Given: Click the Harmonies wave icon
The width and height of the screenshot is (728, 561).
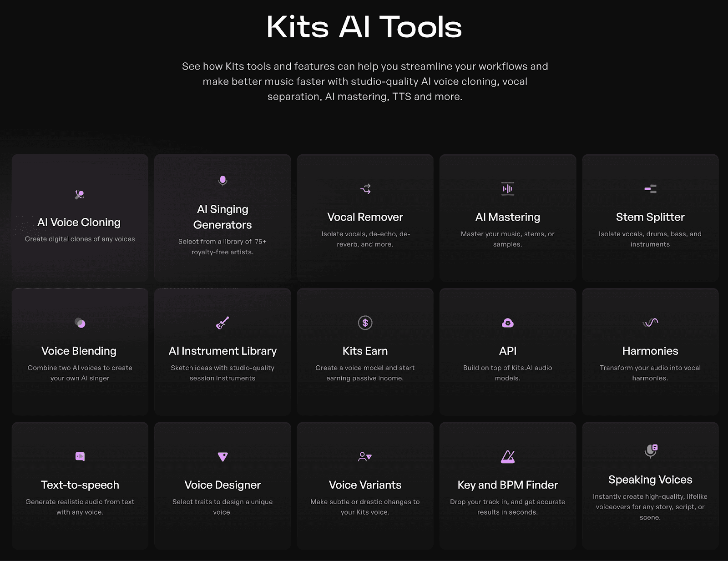Looking at the screenshot, I should (650, 323).
